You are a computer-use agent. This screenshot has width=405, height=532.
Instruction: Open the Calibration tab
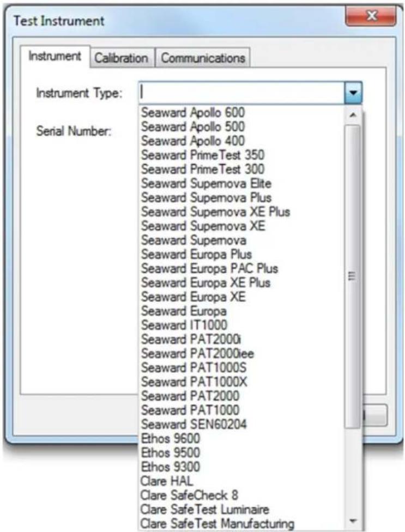pyautogui.click(x=122, y=58)
